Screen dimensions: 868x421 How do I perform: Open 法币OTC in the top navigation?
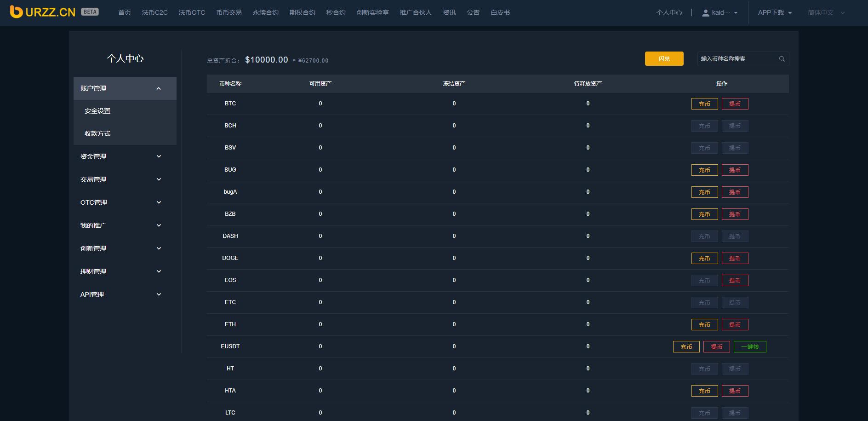tap(192, 12)
